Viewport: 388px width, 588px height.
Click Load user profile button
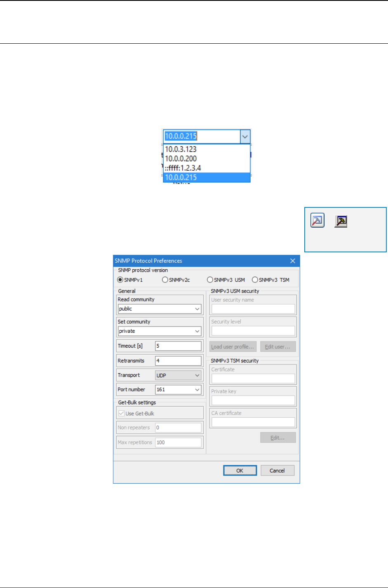coord(233,347)
